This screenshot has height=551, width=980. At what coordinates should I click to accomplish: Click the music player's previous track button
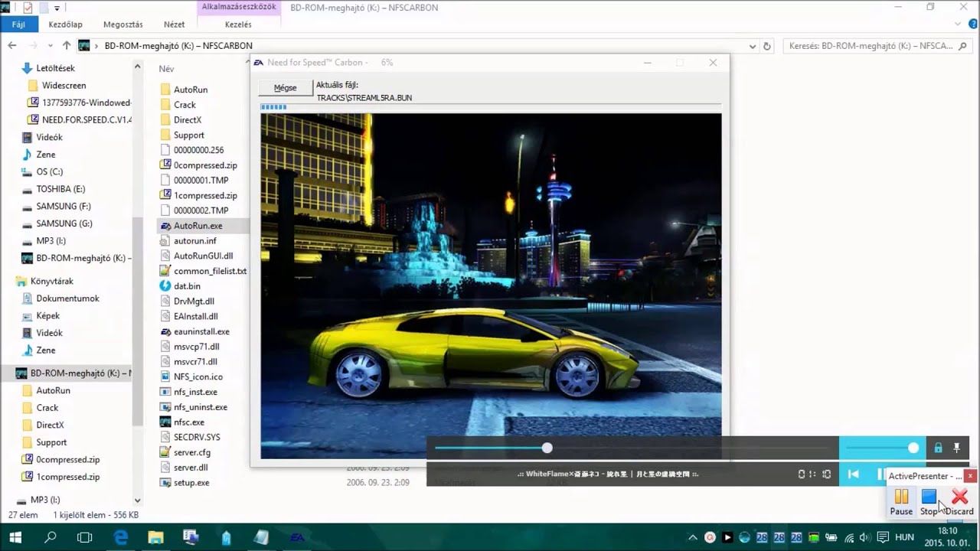[853, 474]
